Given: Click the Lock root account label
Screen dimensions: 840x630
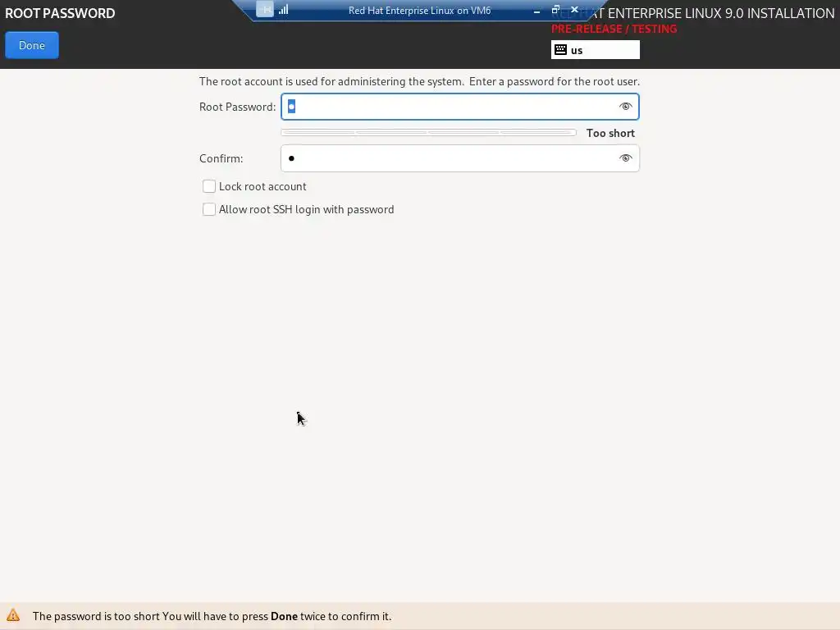Looking at the screenshot, I should pyautogui.click(x=262, y=186).
